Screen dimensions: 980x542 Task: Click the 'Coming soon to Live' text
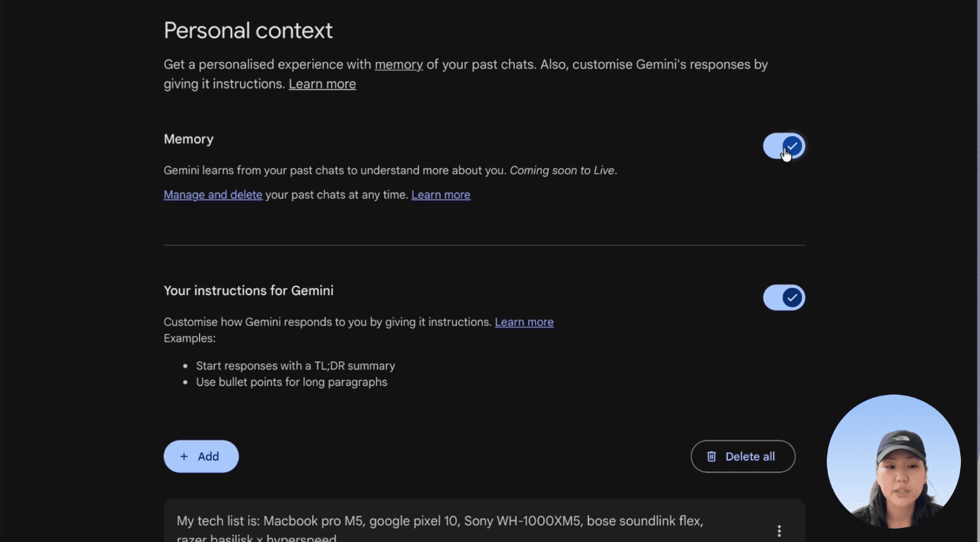pyautogui.click(x=562, y=170)
